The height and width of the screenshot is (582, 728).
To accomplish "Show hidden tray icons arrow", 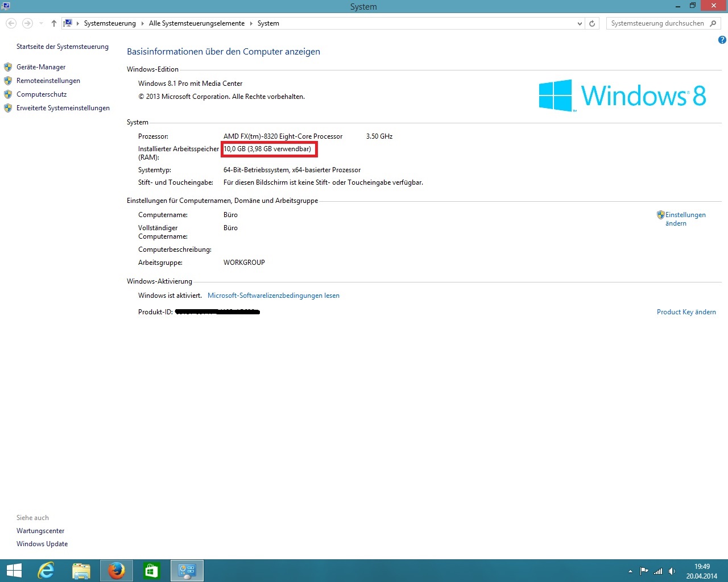I will (630, 571).
